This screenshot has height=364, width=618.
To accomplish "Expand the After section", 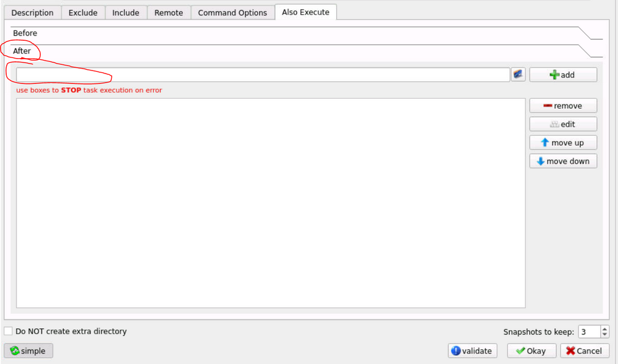I will pos(307,51).
